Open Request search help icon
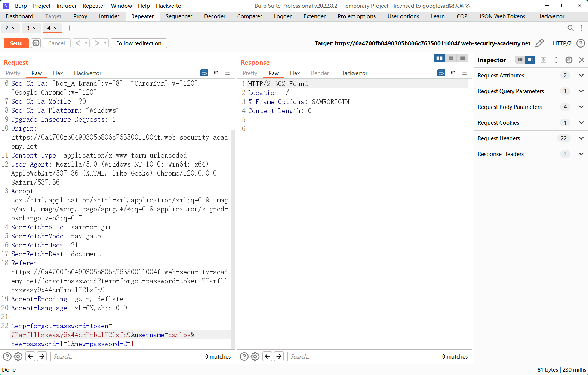Screen dimensions: 588x375 point(7,356)
